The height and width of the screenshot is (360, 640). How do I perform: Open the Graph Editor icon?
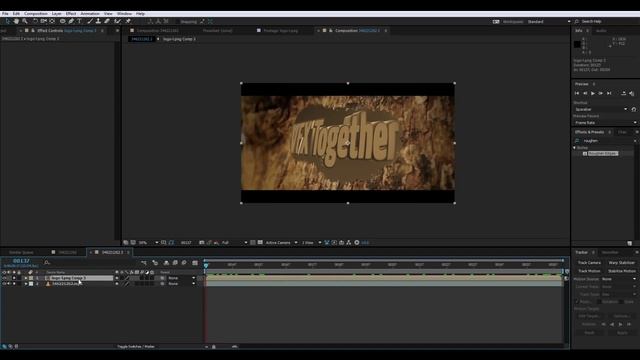tap(195, 263)
